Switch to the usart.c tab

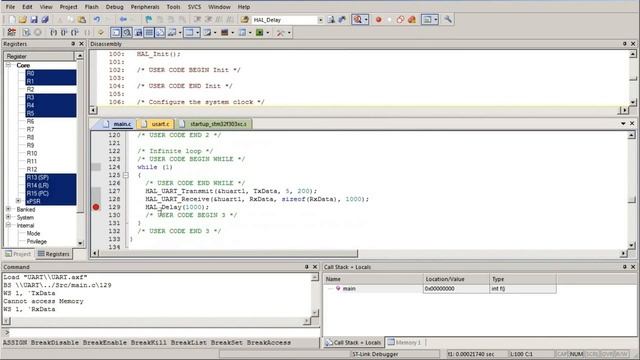156,124
